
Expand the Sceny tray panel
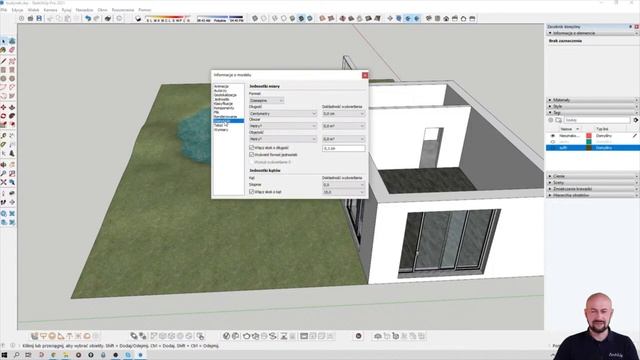[x=592, y=182]
